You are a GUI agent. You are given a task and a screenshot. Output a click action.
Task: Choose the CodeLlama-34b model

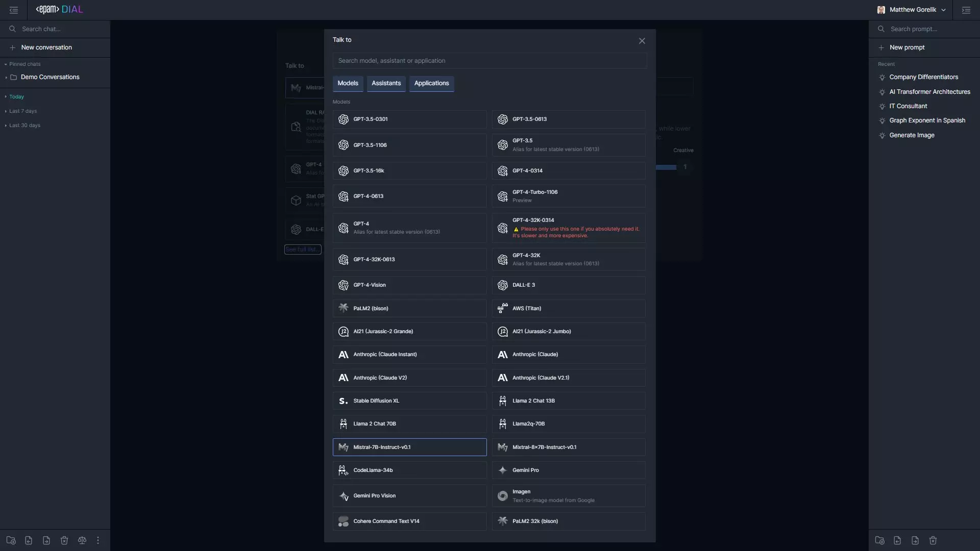410,470
